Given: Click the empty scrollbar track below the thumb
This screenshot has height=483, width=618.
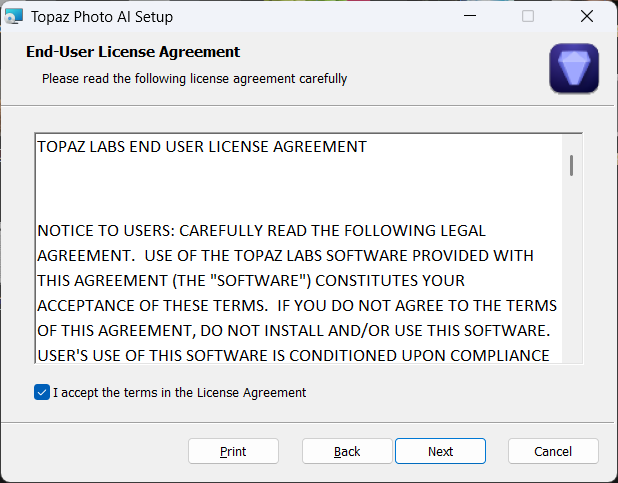Looking at the screenshot, I should click(x=572, y=280).
